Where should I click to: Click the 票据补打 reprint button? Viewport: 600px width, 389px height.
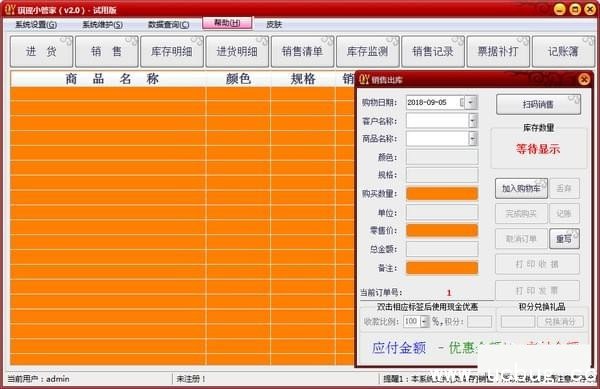498,51
